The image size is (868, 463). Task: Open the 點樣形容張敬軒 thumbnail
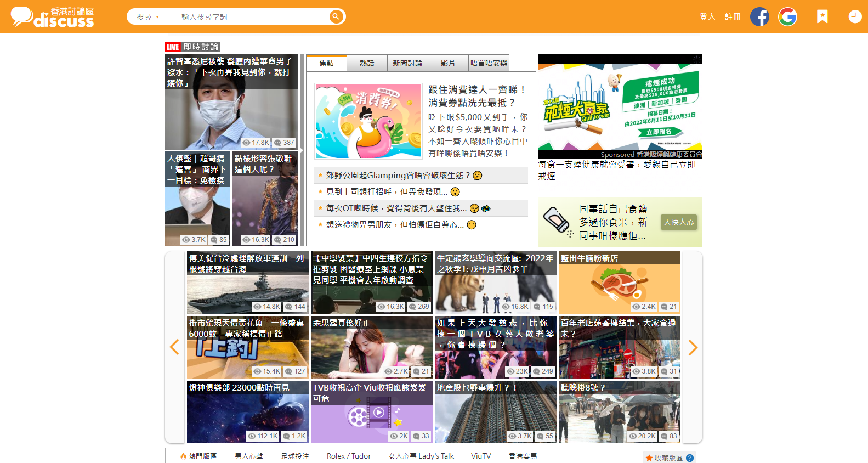tap(265, 199)
